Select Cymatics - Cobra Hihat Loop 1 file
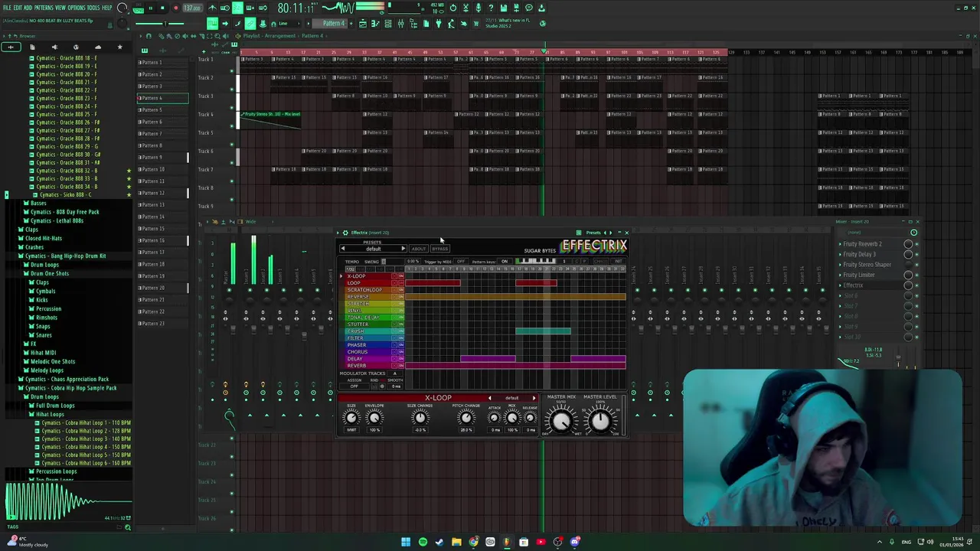 tap(86, 422)
